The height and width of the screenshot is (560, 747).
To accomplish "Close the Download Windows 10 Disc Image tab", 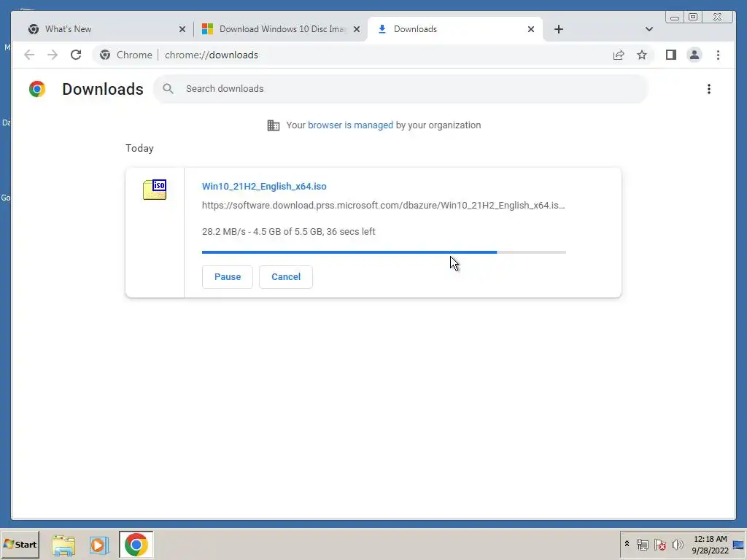I will (x=356, y=29).
